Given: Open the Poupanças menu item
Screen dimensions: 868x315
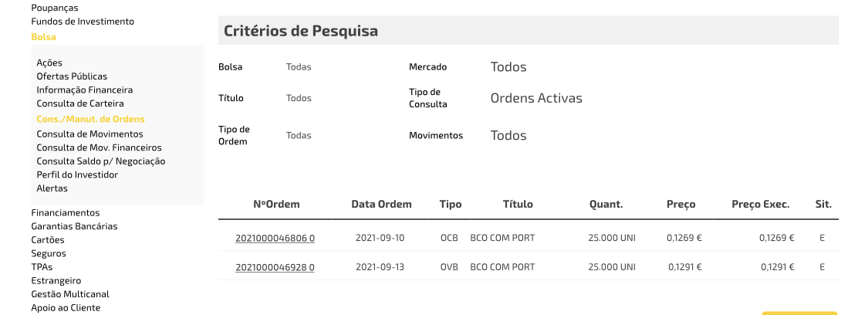Looking at the screenshot, I should [x=55, y=8].
